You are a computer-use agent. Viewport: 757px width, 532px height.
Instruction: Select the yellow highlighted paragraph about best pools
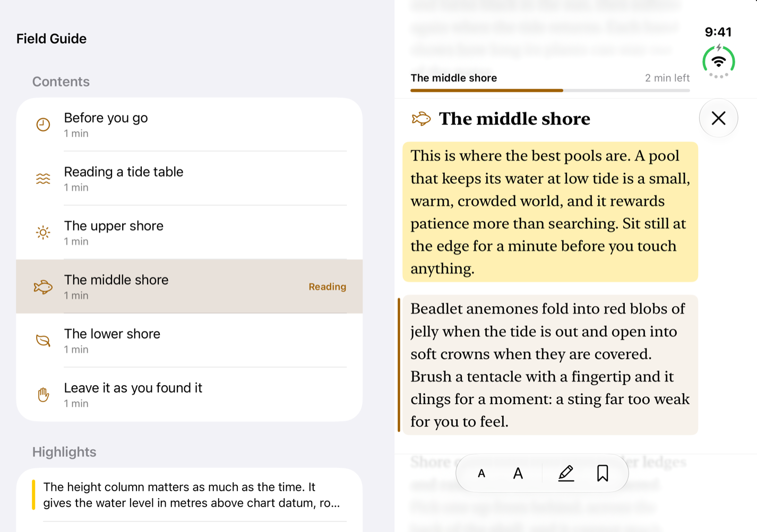550,212
